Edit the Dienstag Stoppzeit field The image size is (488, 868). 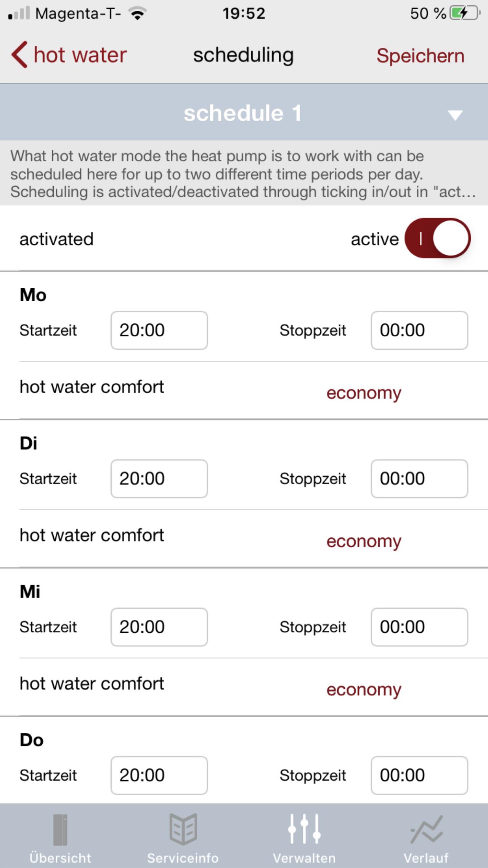tap(419, 479)
